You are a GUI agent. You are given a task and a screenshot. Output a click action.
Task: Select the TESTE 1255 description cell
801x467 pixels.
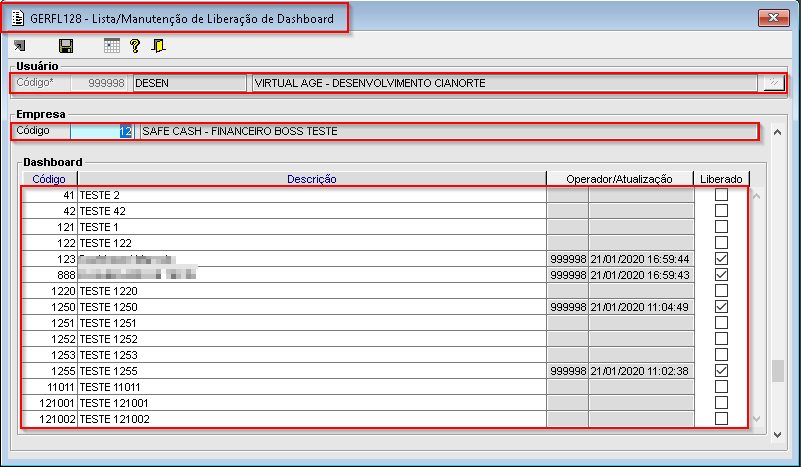[x=312, y=371]
